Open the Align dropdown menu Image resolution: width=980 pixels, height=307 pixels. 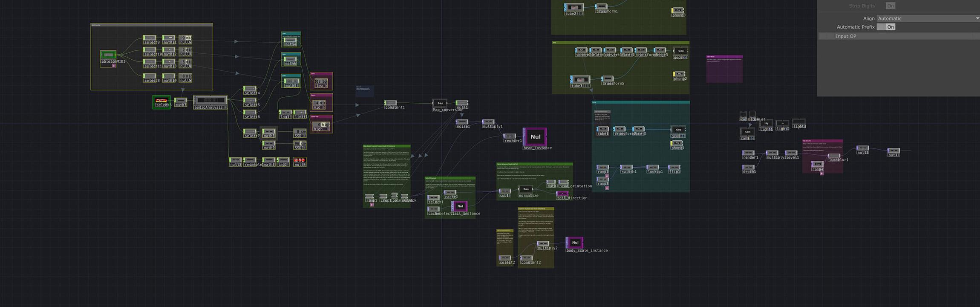click(928, 18)
